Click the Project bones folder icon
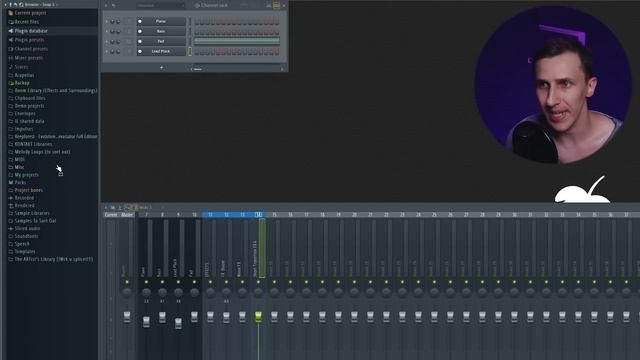This screenshot has width=640, height=360. tap(11, 190)
